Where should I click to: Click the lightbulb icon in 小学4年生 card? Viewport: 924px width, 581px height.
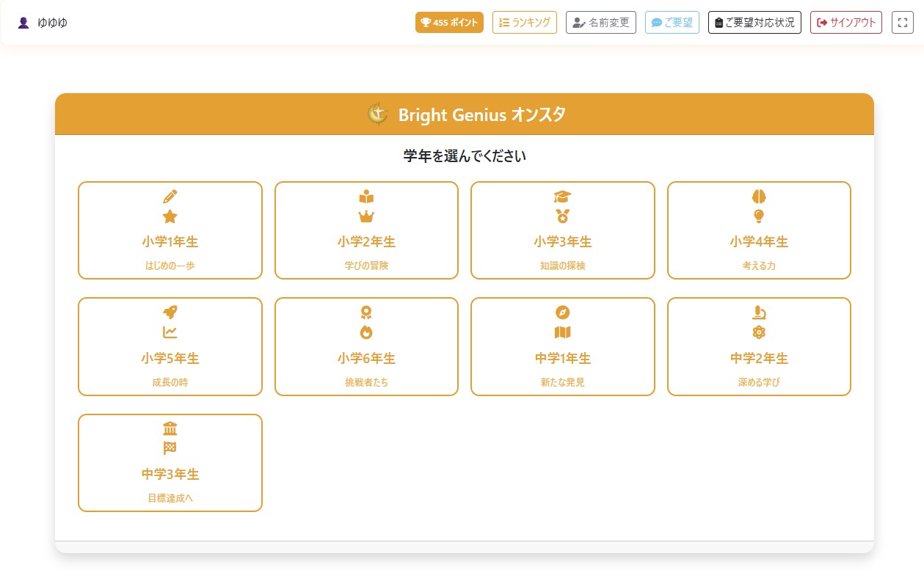pos(759,216)
